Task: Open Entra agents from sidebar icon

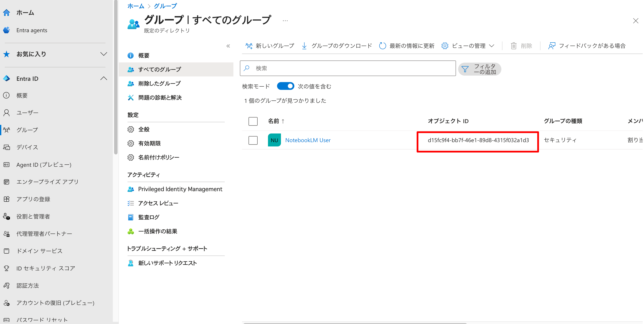Action: click(7, 30)
